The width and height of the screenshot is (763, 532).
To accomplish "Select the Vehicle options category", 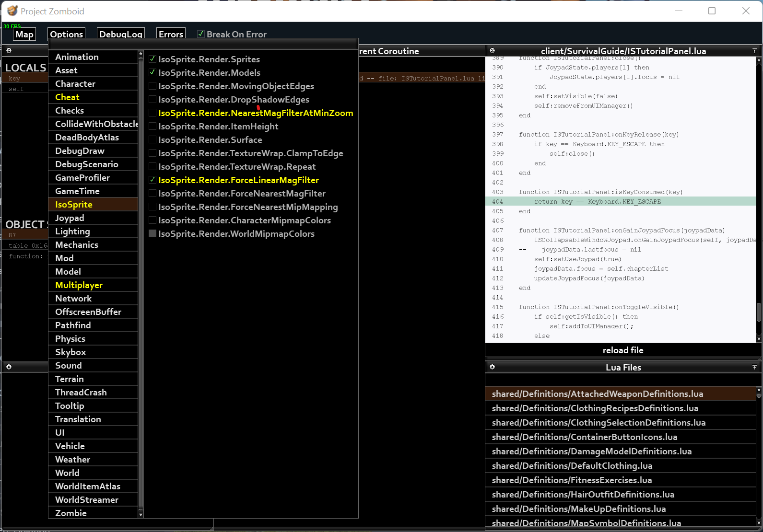I will pos(93,446).
